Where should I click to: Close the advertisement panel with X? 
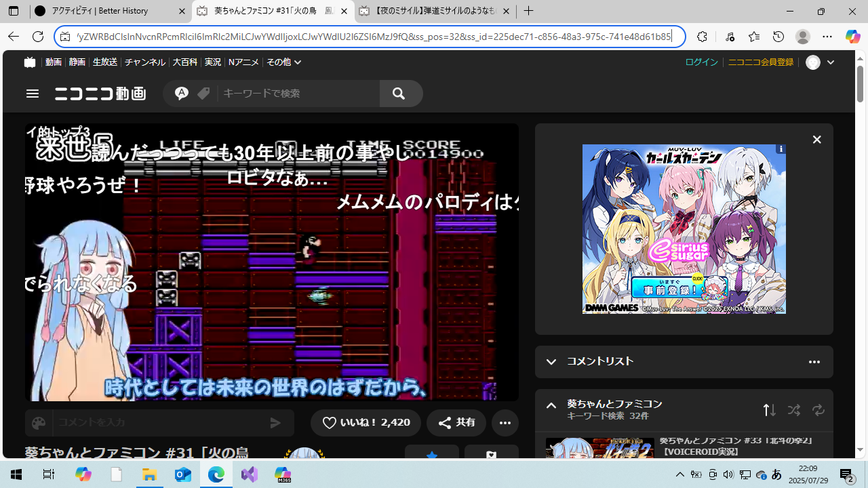click(x=817, y=140)
